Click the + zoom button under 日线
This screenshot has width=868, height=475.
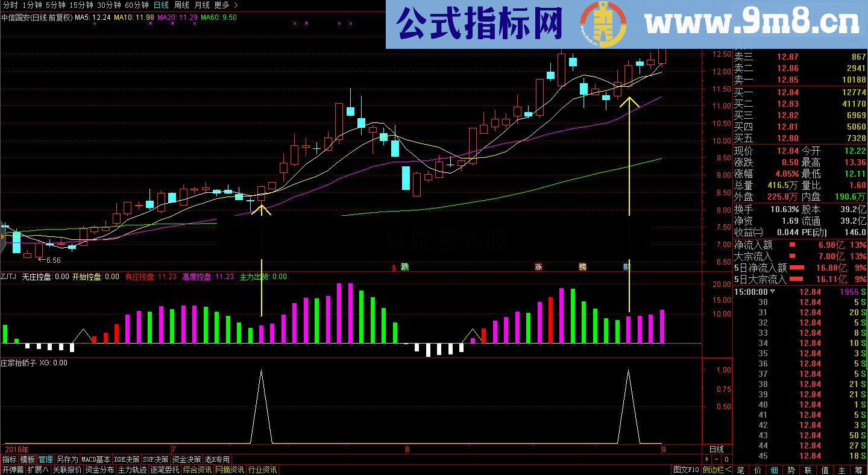pos(707,459)
